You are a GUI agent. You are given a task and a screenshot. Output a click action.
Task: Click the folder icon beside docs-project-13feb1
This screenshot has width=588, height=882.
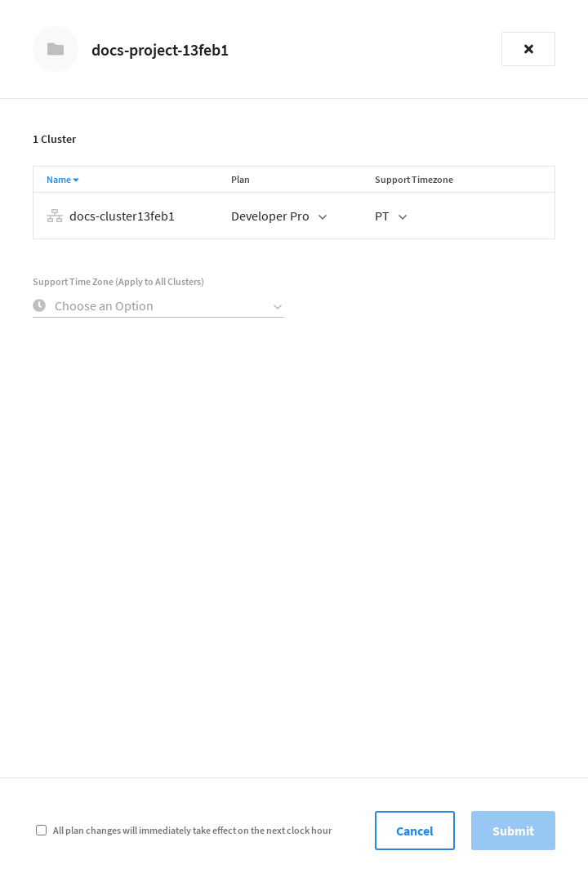56,49
